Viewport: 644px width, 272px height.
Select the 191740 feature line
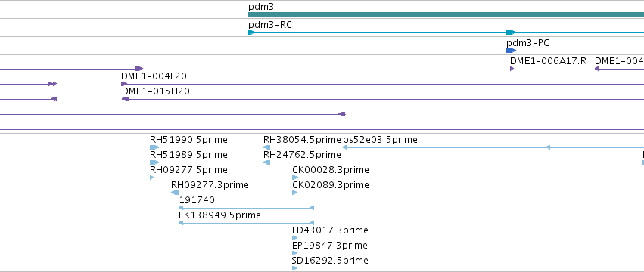tap(247, 208)
